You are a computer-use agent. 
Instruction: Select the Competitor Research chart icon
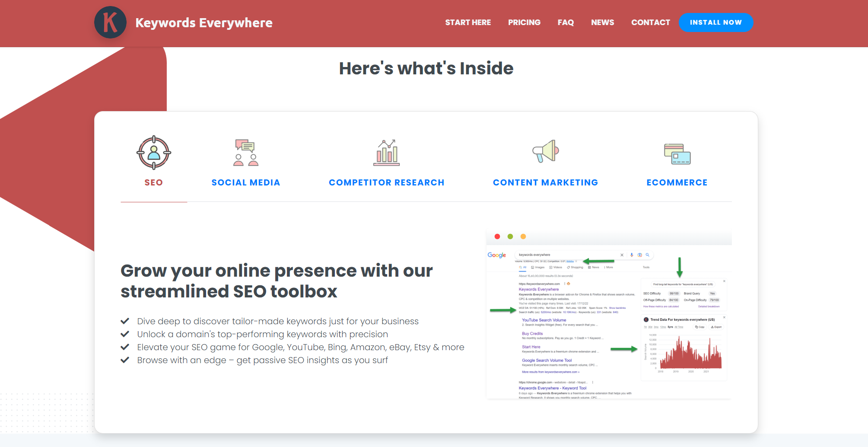pos(387,153)
